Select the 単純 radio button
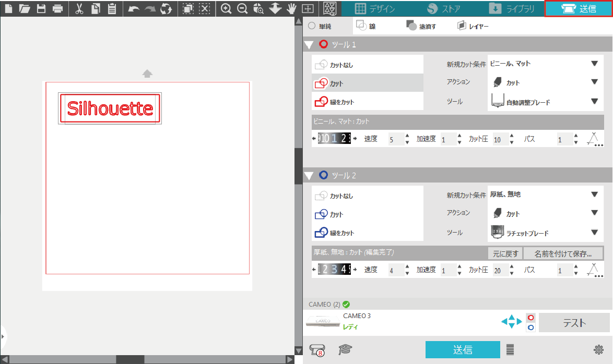 [x=312, y=26]
